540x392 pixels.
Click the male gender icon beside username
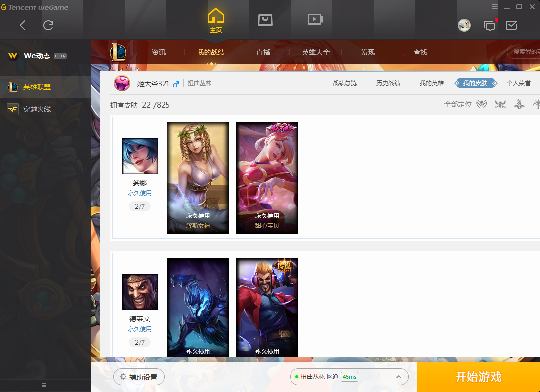[176, 84]
